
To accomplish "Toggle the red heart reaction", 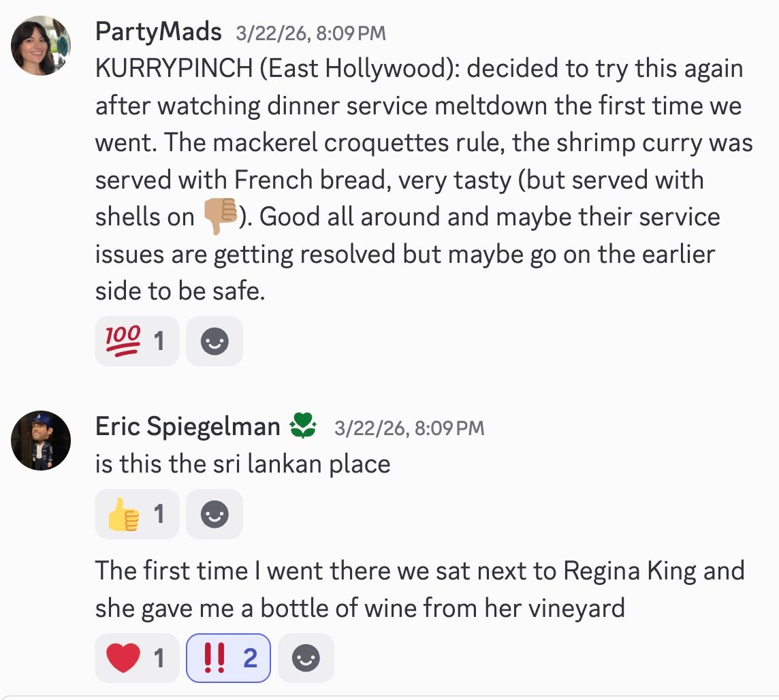I will pyautogui.click(x=136, y=658).
